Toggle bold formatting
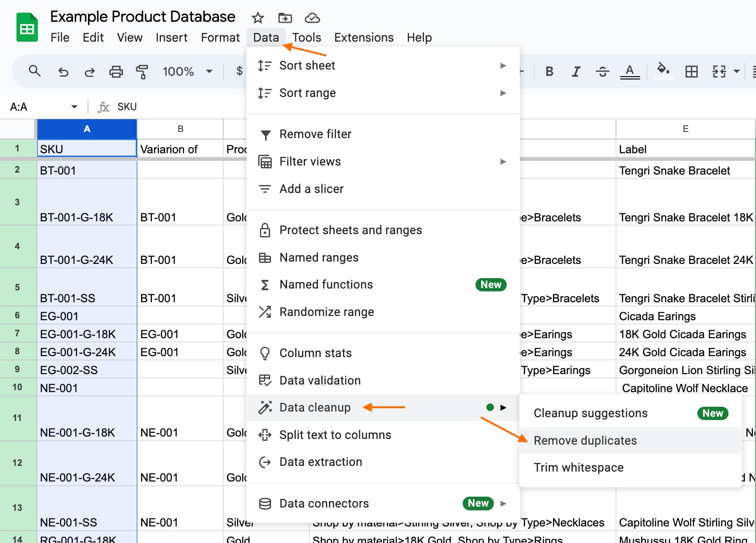Screen dimensions: 756x543 tap(549, 71)
